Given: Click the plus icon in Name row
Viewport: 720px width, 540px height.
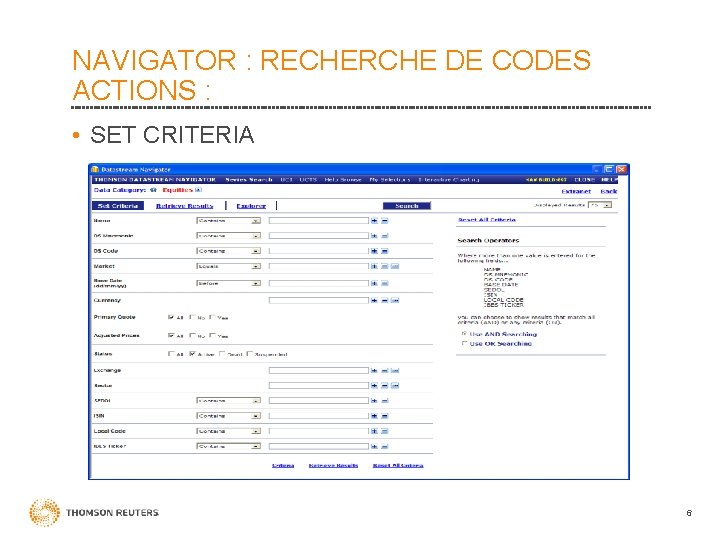Looking at the screenshot, I should pyautogui.click(x=374, y=221).
